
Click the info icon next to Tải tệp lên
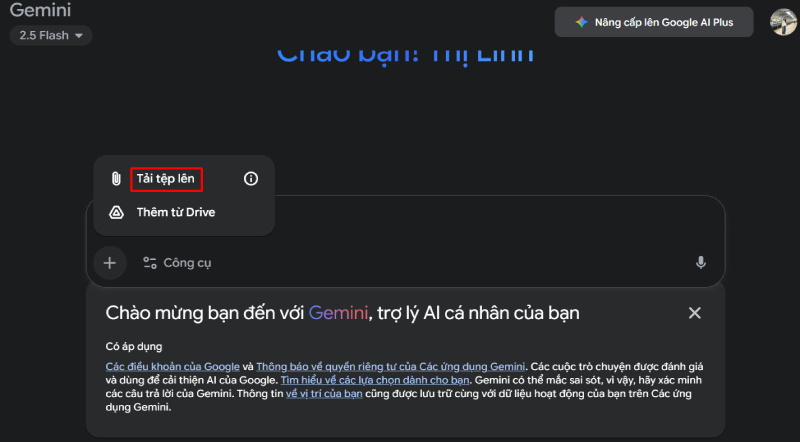pos(251,179)
